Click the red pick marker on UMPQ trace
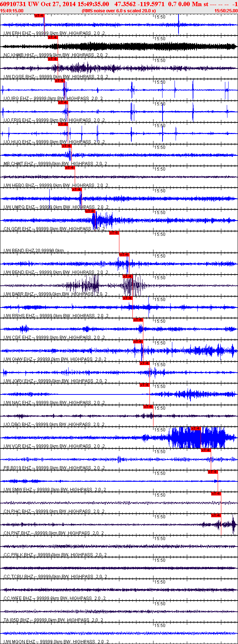This screenshot has width=238, height=644. pos(77,189)
